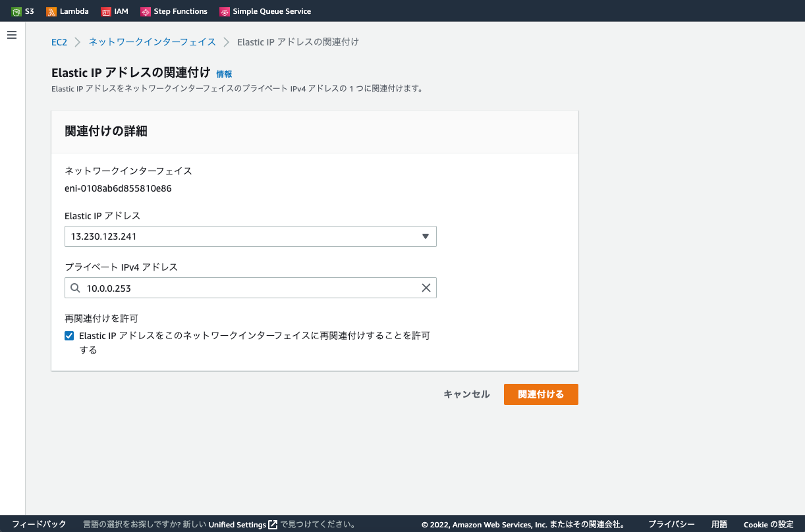
Task: Open the IAM service shortcut
Action: pyautogui.click(x=115, y=11)
